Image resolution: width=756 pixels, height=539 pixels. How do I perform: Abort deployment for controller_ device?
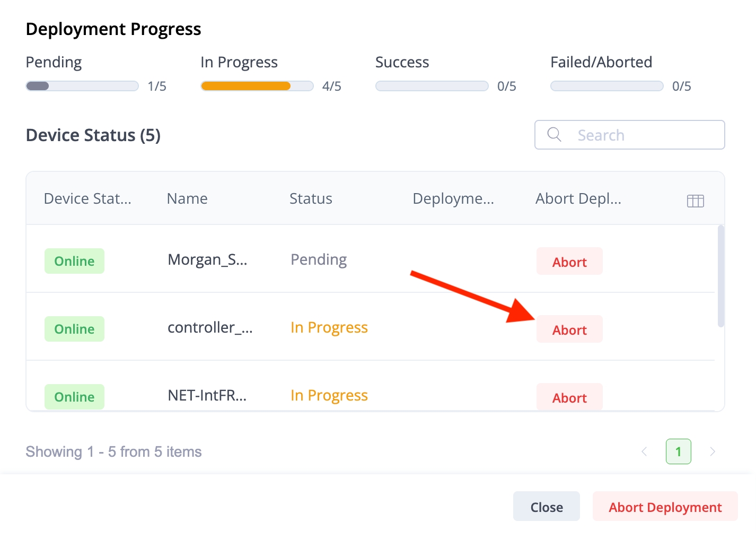tap(569, 329)
